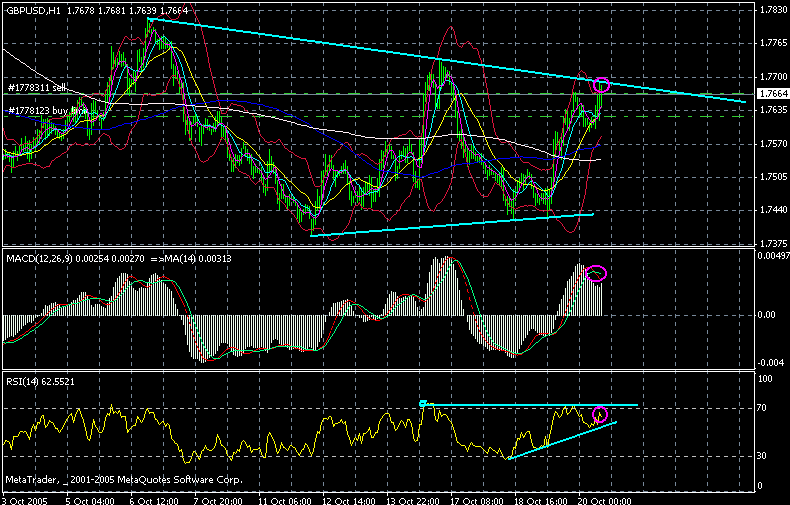790x505 pixels.
Task: Select the cyan square anchor on RSI resistance line
Action: 423,404
